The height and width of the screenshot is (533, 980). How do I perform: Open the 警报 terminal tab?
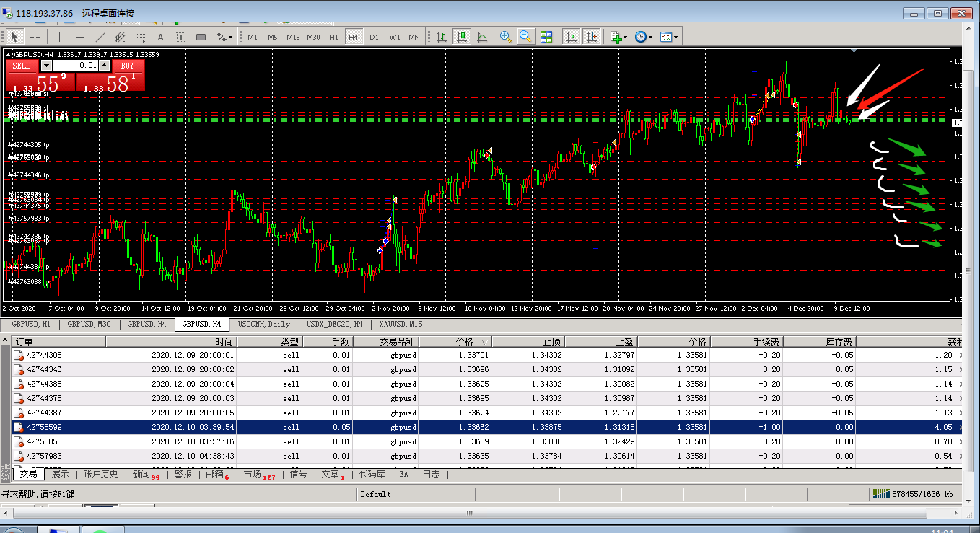(x=183, y=474)
